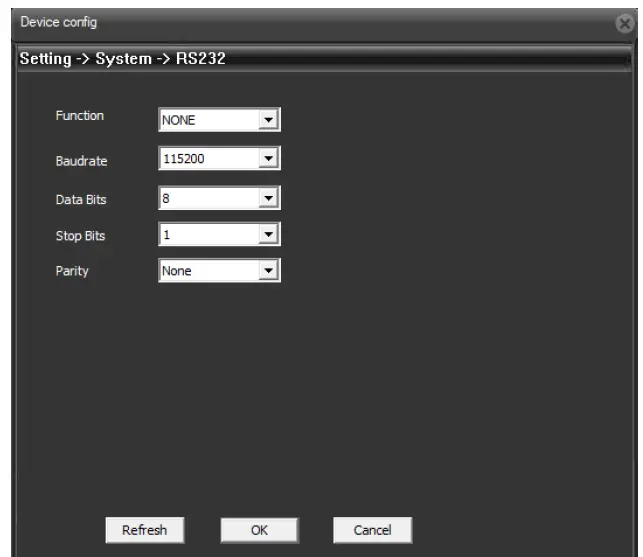Open the Function dropdown showing NONE

[219, 120]
